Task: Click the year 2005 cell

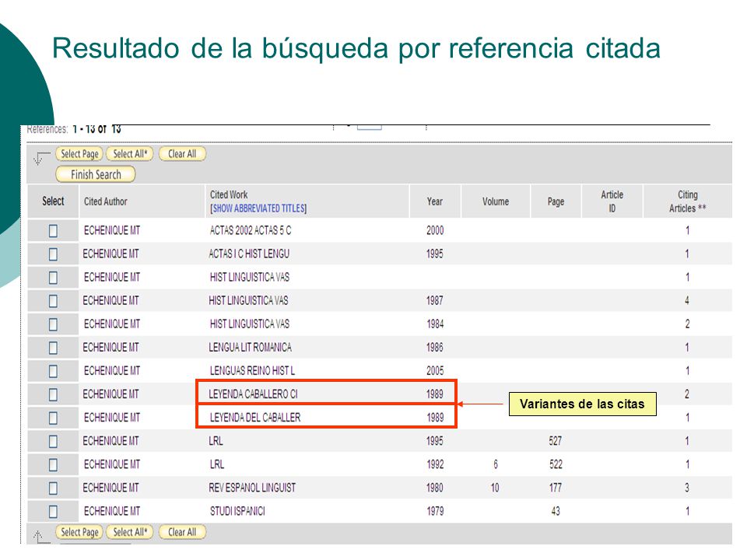Action: click(x=435, y=370)
